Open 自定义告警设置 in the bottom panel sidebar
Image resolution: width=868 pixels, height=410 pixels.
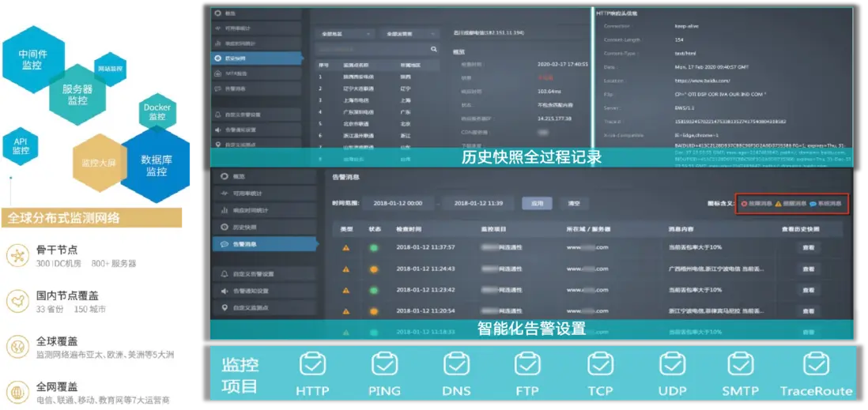click(264, 274)
